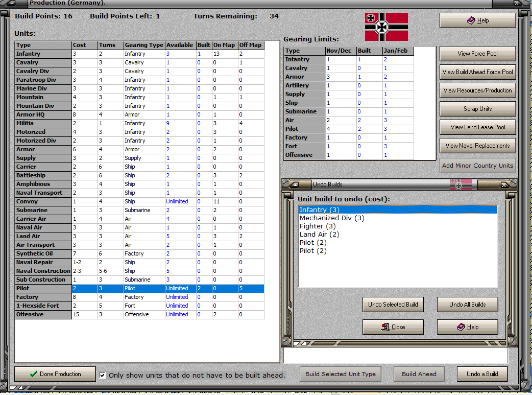
Task: Click Armor row in Gearing Limits table
Action: click(x=349, y=77)
